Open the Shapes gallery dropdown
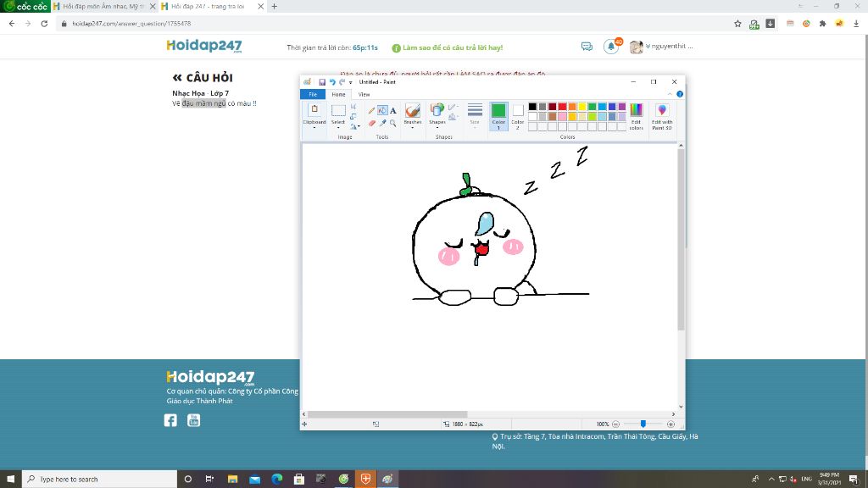This screenshot has height=488, width=868. (x=437, y=128)
